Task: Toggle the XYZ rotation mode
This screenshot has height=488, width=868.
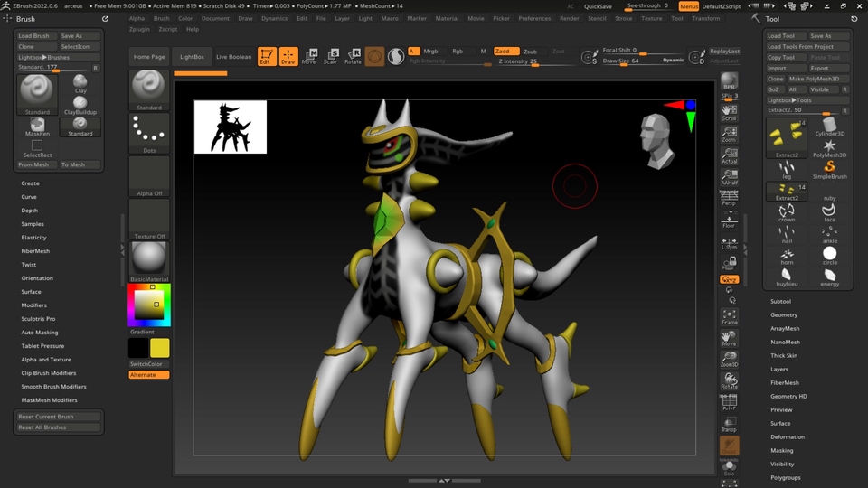Action: pyautogui.click(x=729, y=279)
